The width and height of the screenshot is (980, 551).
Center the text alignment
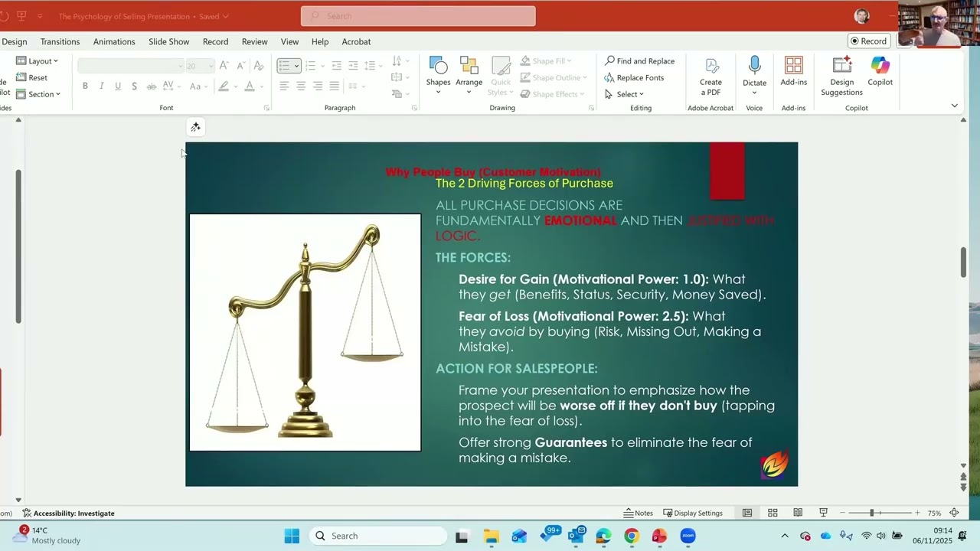tap(301, 86)
